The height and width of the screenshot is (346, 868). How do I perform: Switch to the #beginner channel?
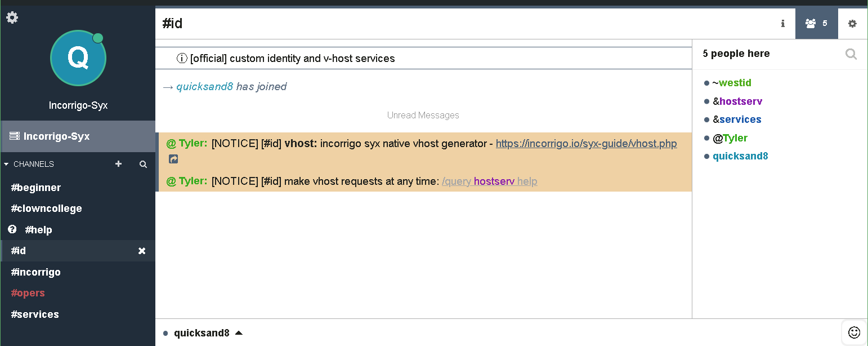coord(36,188)
